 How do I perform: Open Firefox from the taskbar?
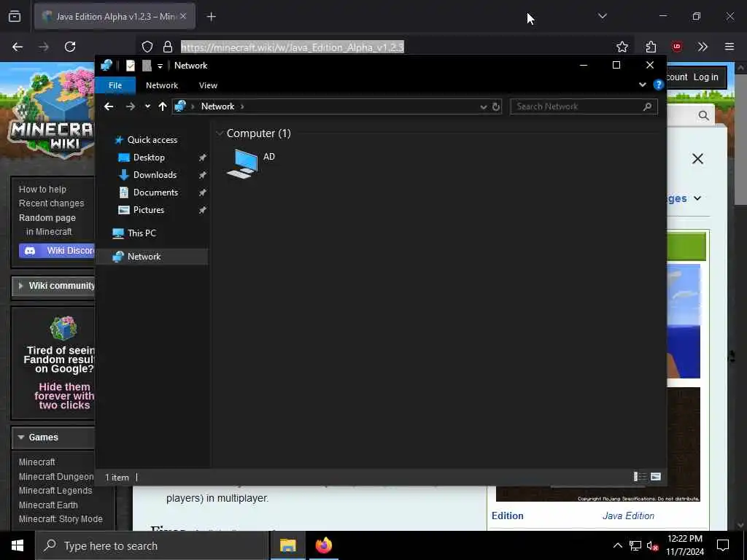[x=323, y=545]
